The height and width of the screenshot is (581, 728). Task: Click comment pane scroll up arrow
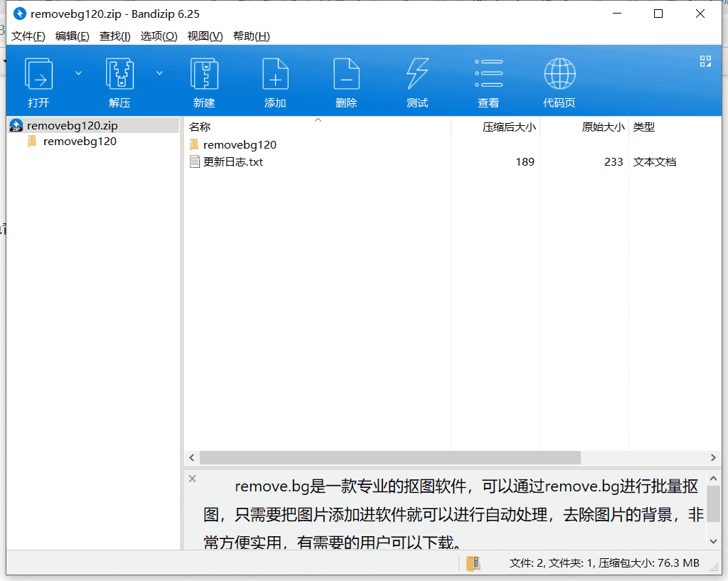tap(714, 478)
